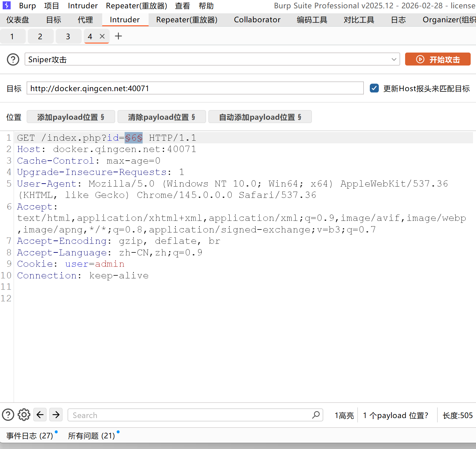Switch to the 代理 tab
The width and height of the screenshot is (476, 449).
(x=85, y=20)
